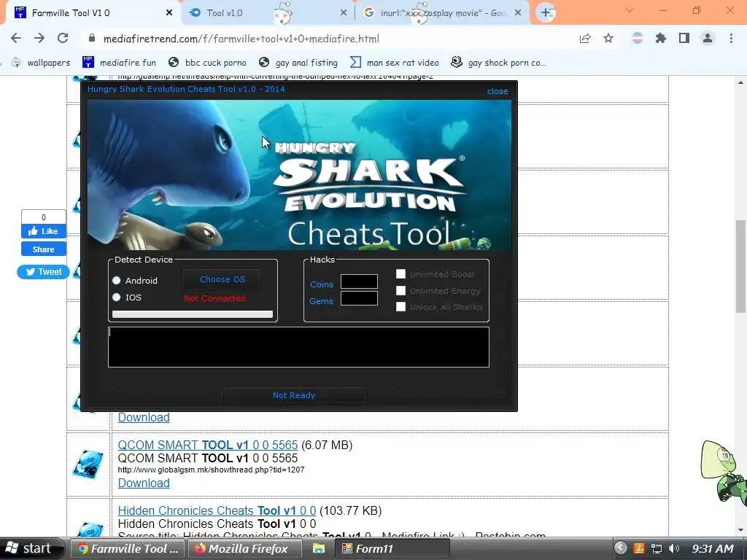Click the Not Ready button
Image resolution: width=747 pixels, height=560 pixels.
click(293, 395)
